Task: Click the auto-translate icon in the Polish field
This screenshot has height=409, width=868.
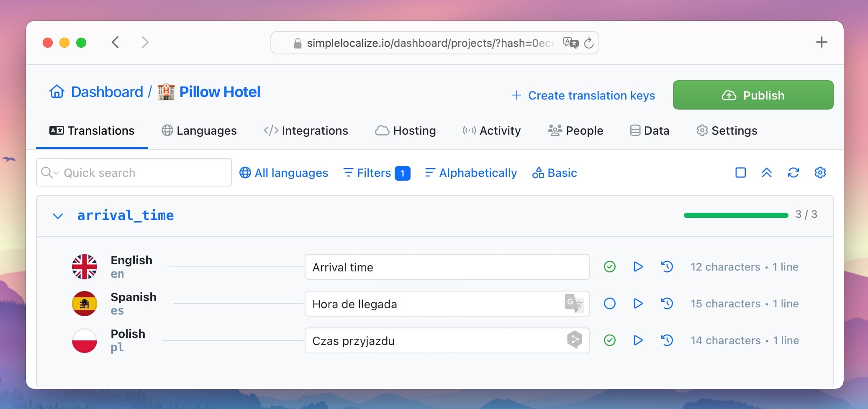Action: tap(575, 340)
